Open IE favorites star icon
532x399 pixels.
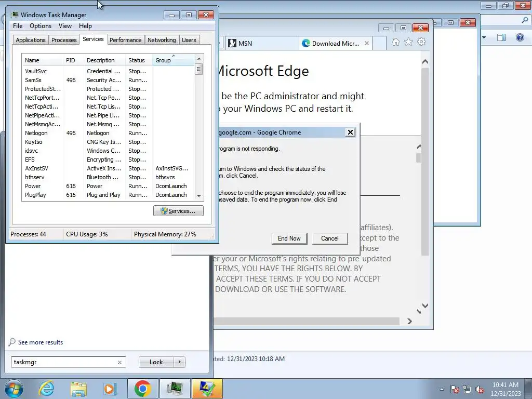click(408, 42)
